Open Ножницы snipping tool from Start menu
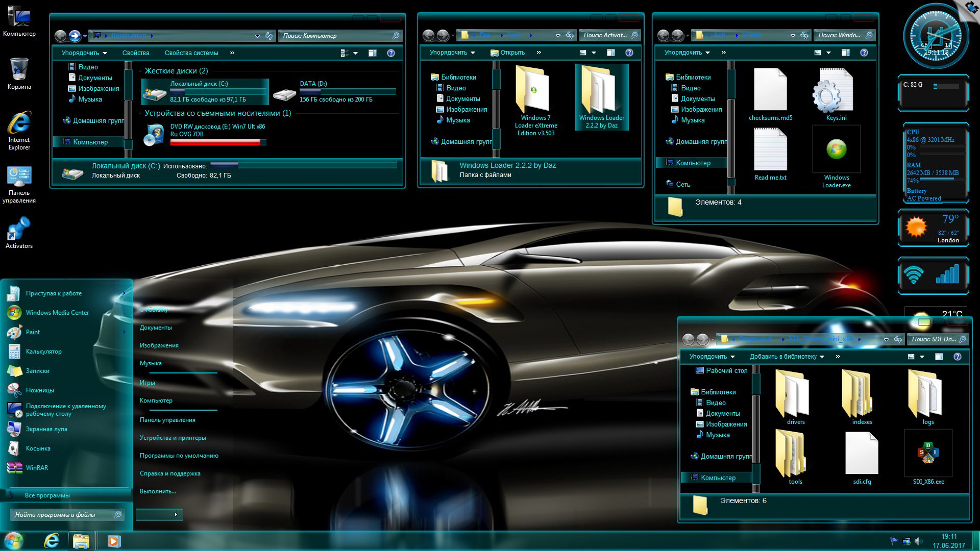The height and width of the screenshot is (551, 980). coord(66,390)
